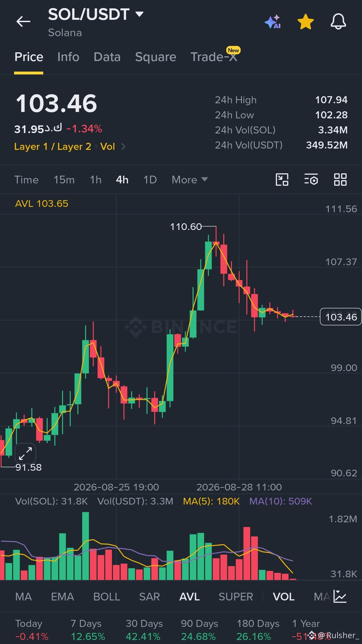
Task: Tap the 110.60 high marker
Action: coord(186,227)
